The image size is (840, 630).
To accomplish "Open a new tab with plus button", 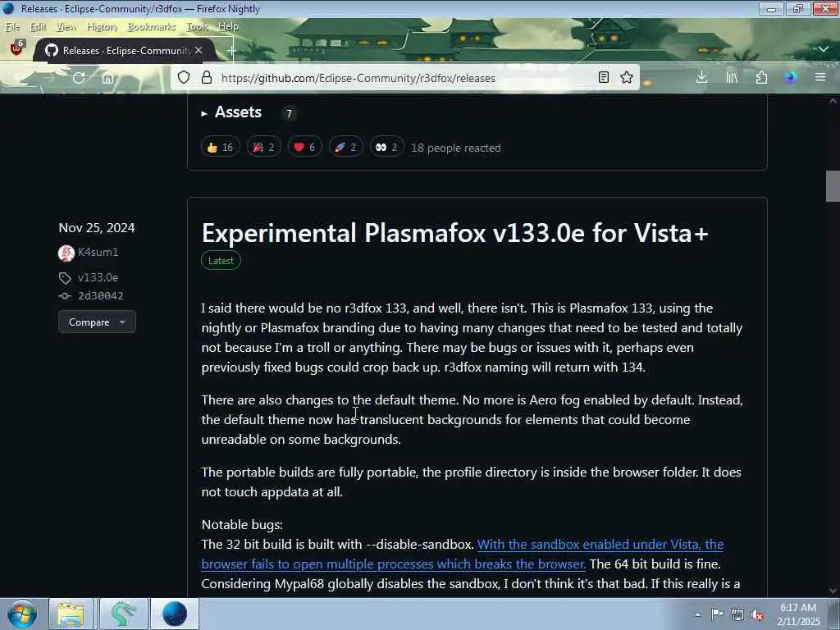I will point(231,50).
